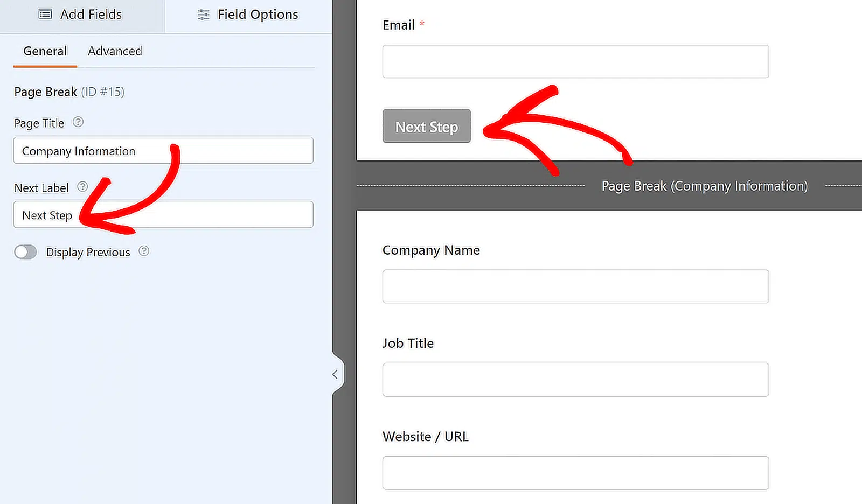Switch to the Advanced sub-tab
This screenshot has height=504, width=862.
point(115,51)
